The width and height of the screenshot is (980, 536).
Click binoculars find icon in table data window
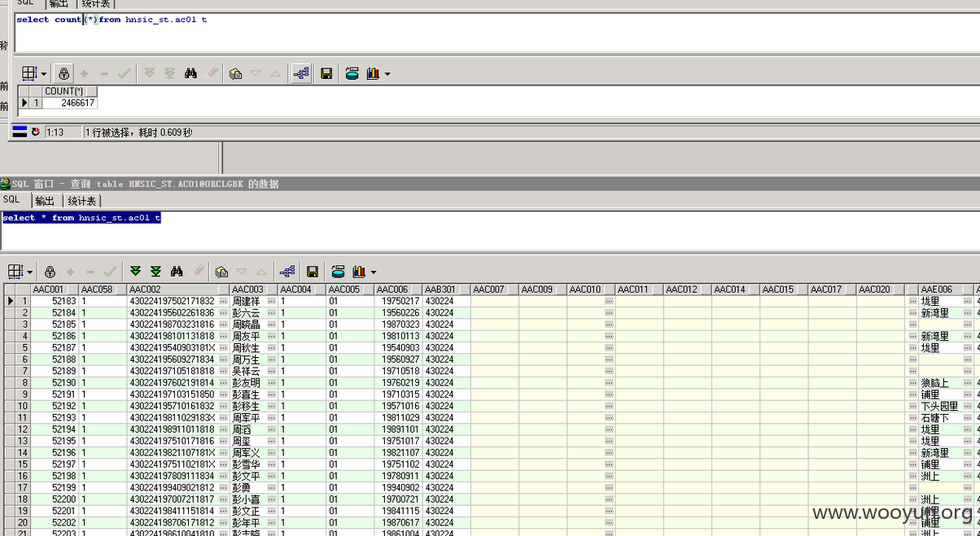(177, 272)
